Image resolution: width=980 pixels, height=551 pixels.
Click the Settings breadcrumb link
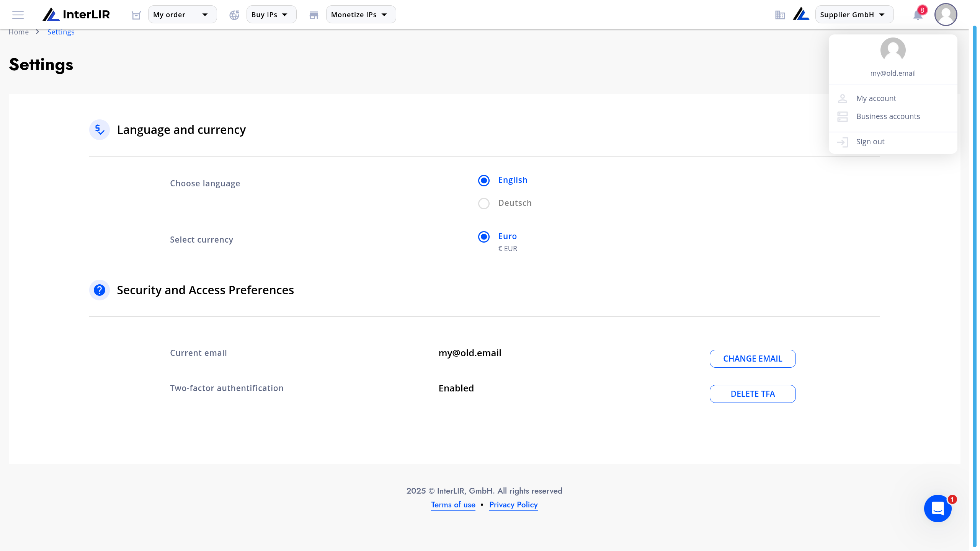pyautogui.click(x=61, y=32)
